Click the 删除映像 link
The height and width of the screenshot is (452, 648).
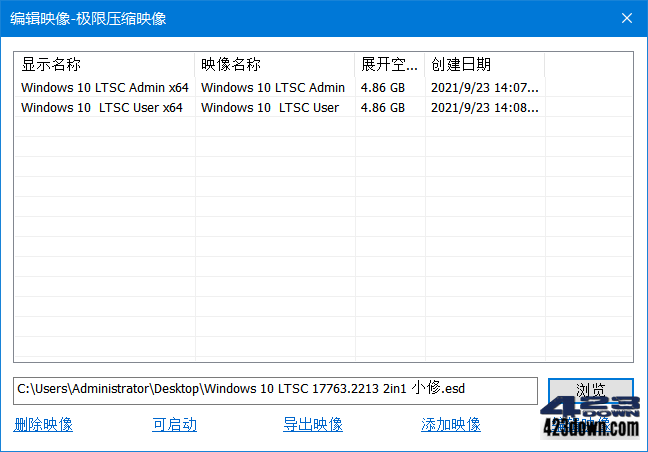pos(43,424)
